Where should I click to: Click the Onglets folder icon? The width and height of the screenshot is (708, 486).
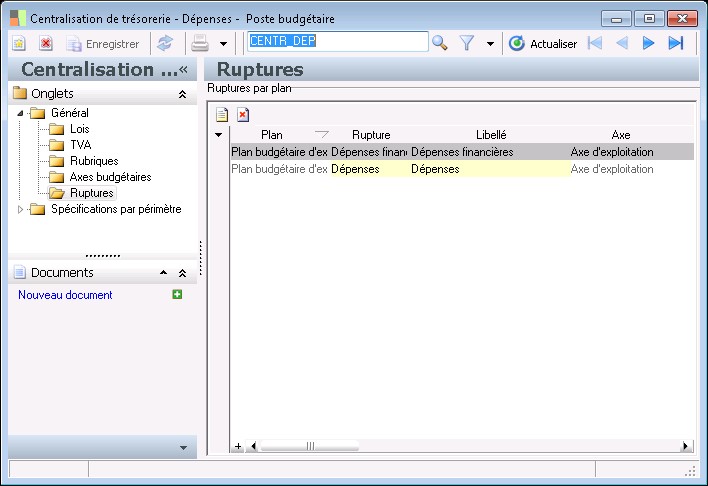point(20,93)
